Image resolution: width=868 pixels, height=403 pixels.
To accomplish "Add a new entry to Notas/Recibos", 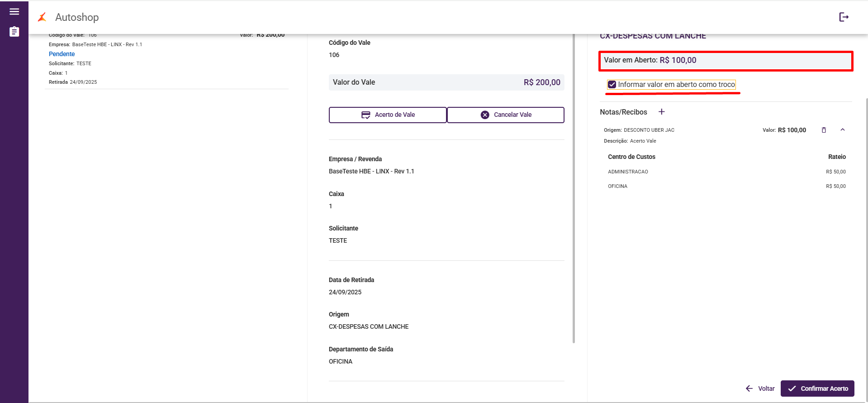I will coord(661,112).
